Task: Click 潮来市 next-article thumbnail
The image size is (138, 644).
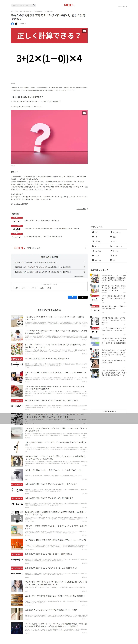Action: [x=17, y=228]
